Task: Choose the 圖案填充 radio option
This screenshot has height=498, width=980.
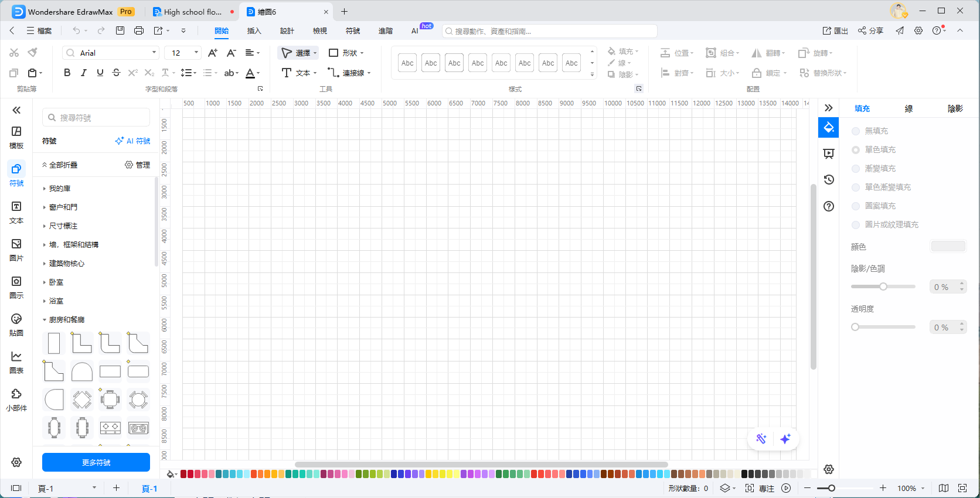Action: pyautogui.click(x=856, y=206)
